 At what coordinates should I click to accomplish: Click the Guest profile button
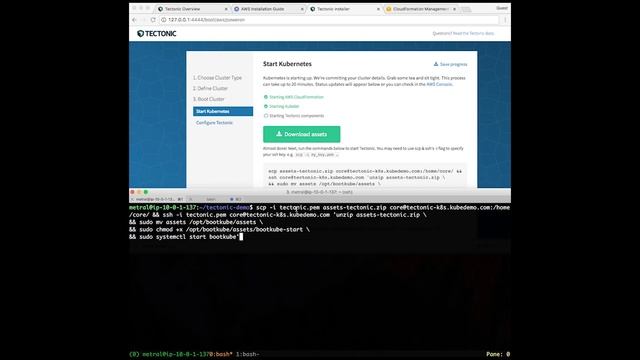pyautogui.click(x=502, y=8)
